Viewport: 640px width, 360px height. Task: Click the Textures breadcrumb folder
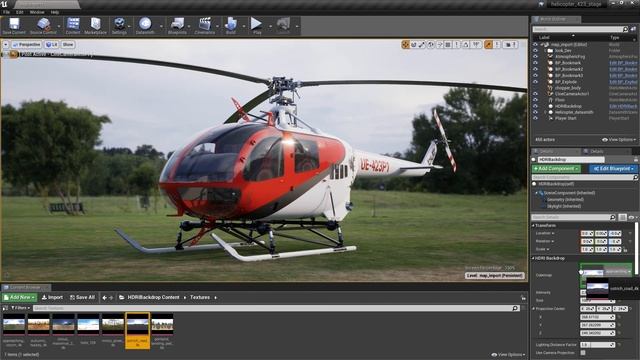pos(200,297)
